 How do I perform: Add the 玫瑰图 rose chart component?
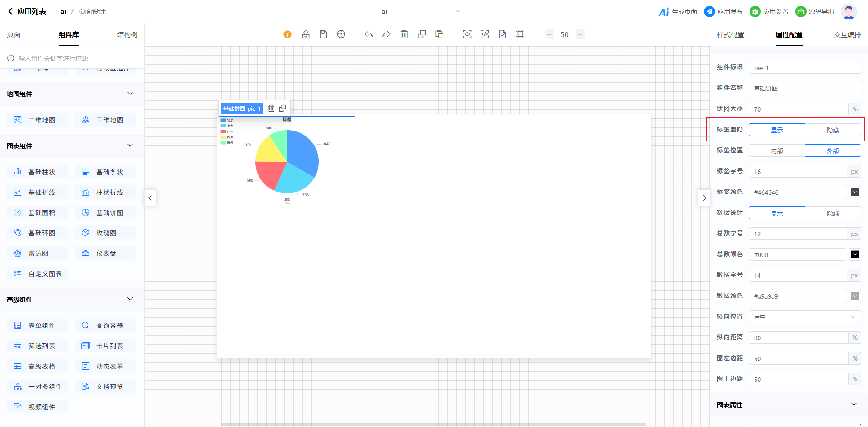tap(105, 233)
